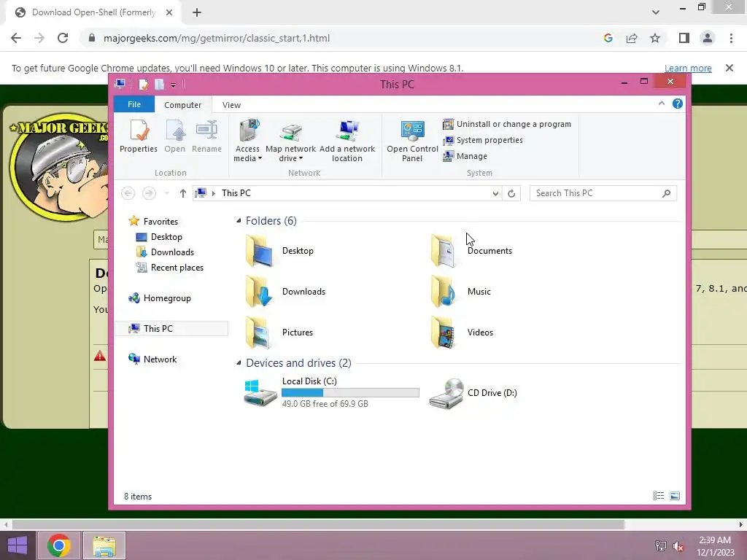The height and width of the screenshot is (560, 747).
Task: Select CD Drive (D:)
Action: coord(473,393)
